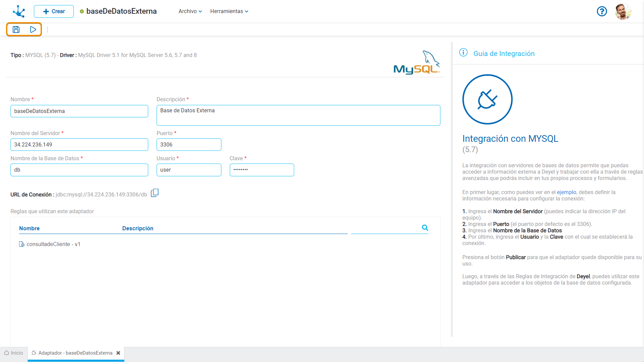Click the consultadeCliente rule icon

22,244
